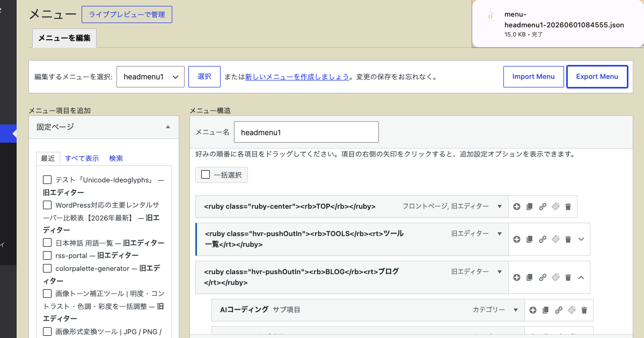Image resolution: width=644 pixels, height=338 pixels.
Task: Click the Export Menu button
Action: [x=597, y=77]
